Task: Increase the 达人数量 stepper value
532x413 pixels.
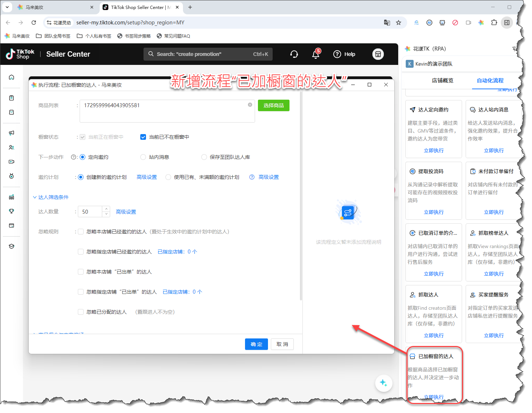Action: [106, 209]
